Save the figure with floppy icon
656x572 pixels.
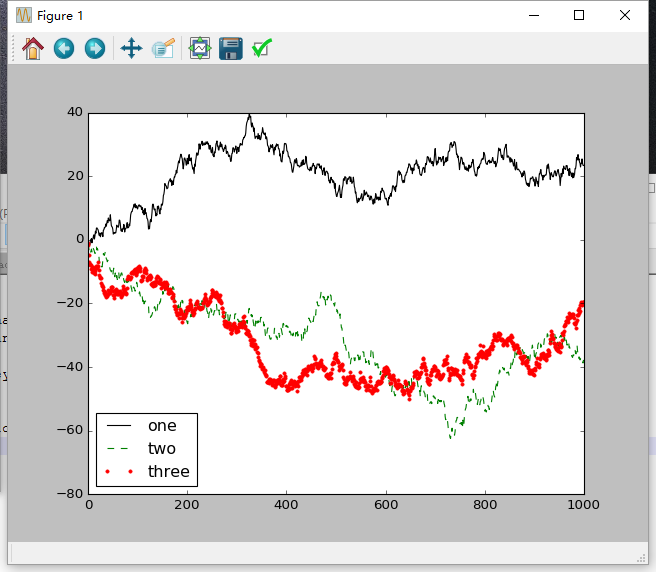[231, 49]
